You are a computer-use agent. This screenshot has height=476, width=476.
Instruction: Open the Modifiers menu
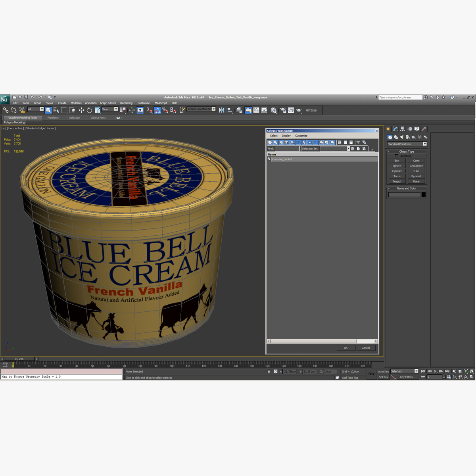click(x=76, y=103)
